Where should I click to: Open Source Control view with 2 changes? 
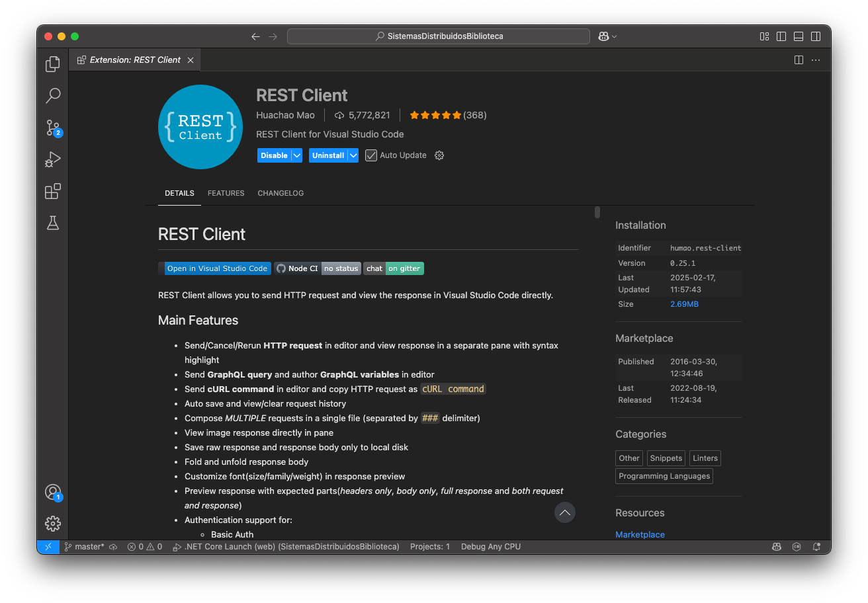(53, 128)
